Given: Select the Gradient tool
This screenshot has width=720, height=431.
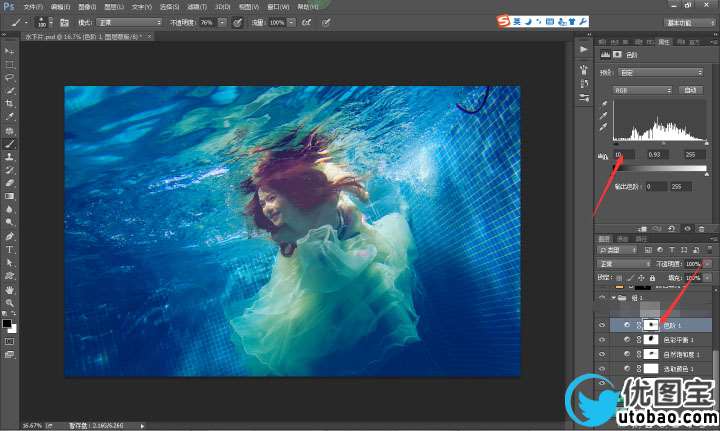Looking at the screenshot, I should coord(9,196).
